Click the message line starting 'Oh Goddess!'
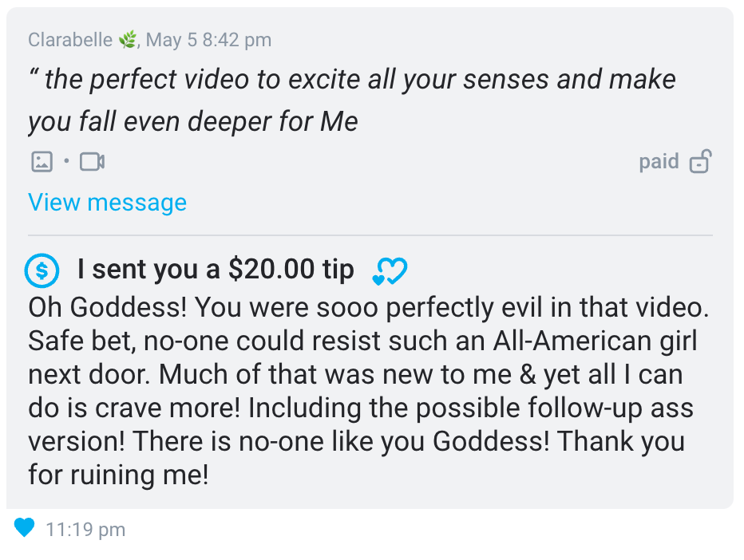This screenshot has width=744, height=560. coord(369,307)
